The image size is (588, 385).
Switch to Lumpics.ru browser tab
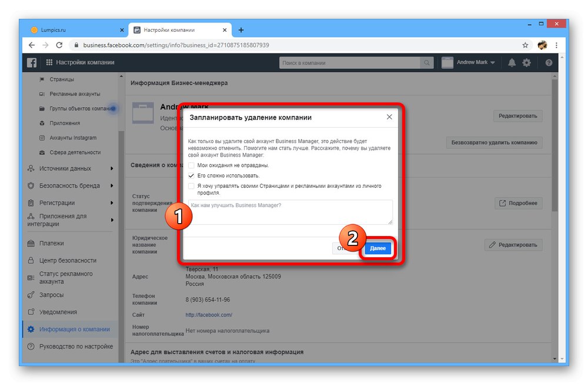(77, 30)
